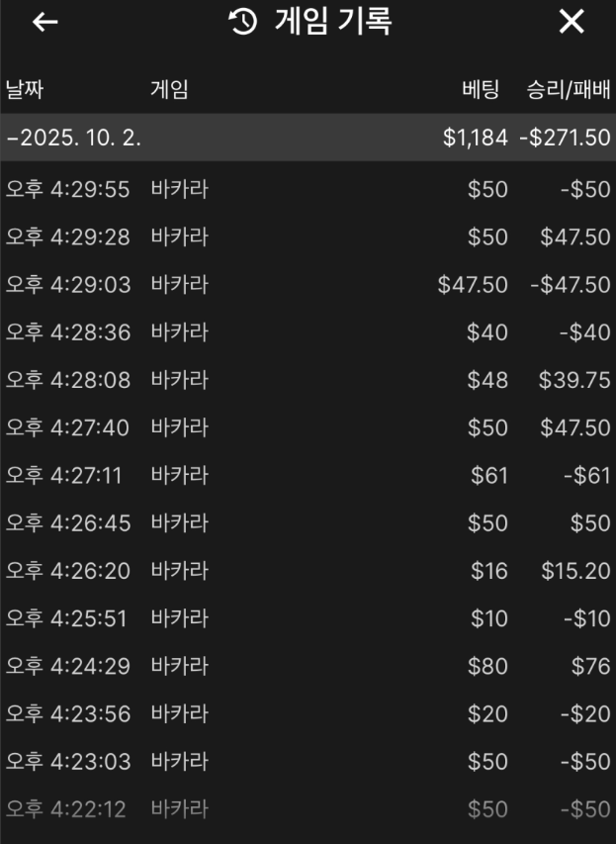Open the 오후 4:26:45 baccarat record
The height and width of the screenshot is (844, 616).
[308, 523]
